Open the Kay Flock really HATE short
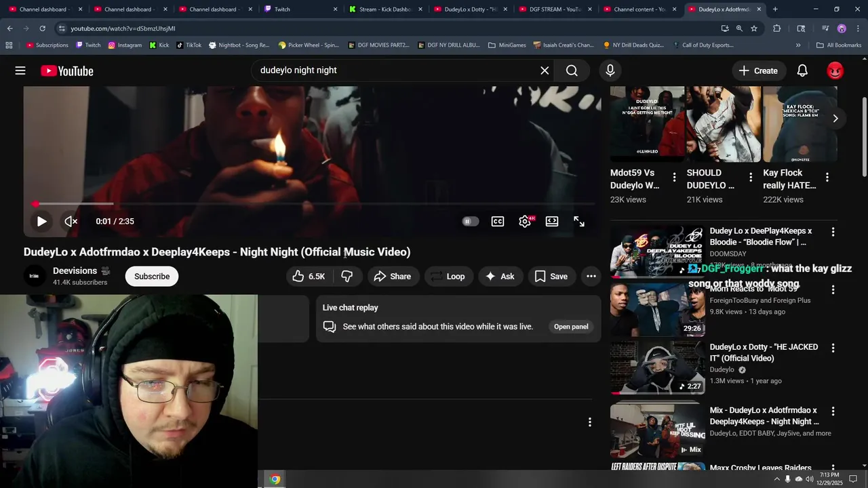Screen dimensions: 868x488 (x=800, y=124)
